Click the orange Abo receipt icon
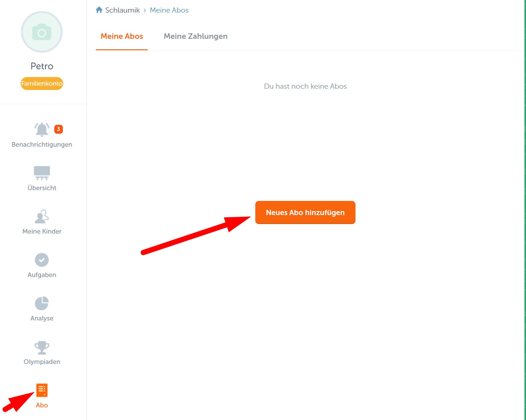526x420 pixels. point(42,390)
